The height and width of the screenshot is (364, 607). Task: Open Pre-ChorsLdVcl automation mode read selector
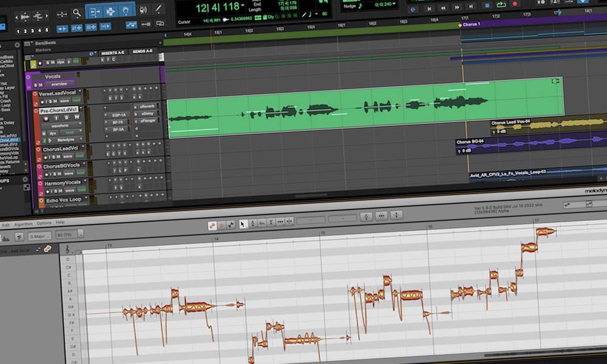[x=70, y=132]
